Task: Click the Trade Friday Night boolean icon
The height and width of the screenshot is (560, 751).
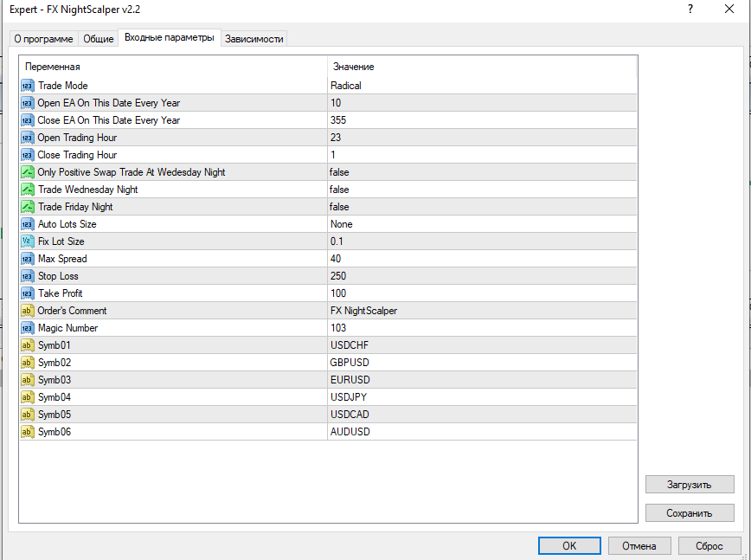Action: 28,207
